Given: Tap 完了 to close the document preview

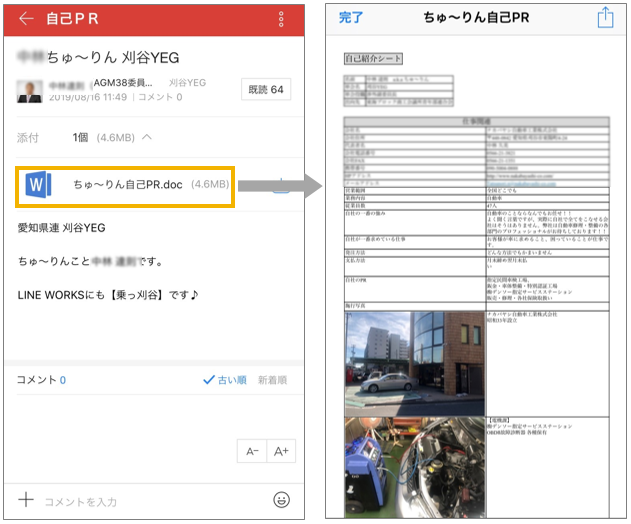Looking at the screenshot, I should coord(352,18).
